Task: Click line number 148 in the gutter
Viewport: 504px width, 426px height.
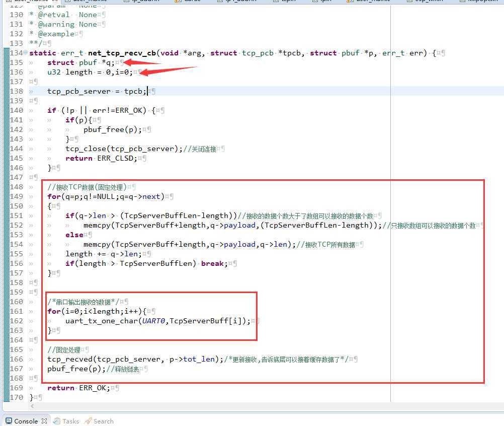Action: [x=17, y=187]
